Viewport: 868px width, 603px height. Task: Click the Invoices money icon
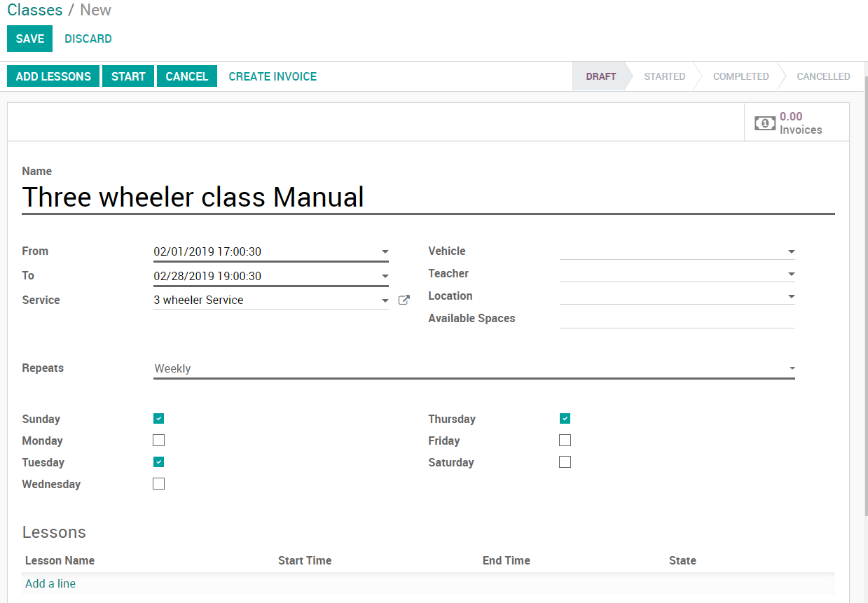(x=765, y=123)
